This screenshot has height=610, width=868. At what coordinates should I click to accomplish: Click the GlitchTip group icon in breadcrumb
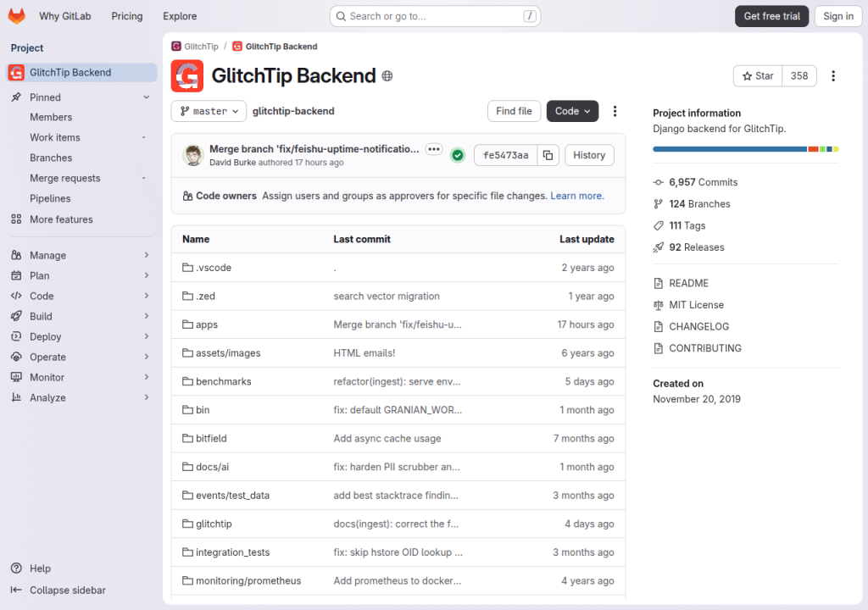click(x=176, y=47)
